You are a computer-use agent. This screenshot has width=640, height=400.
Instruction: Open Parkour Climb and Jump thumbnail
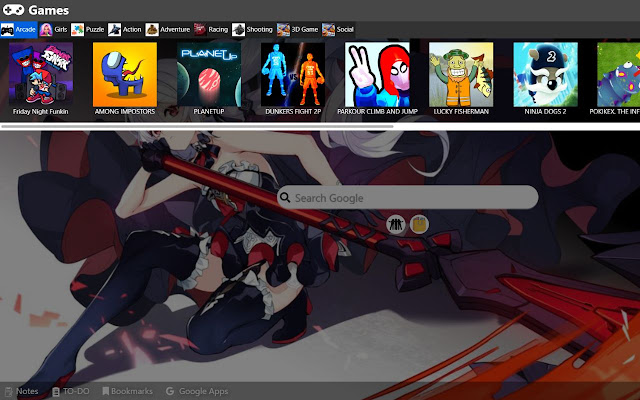377,74
